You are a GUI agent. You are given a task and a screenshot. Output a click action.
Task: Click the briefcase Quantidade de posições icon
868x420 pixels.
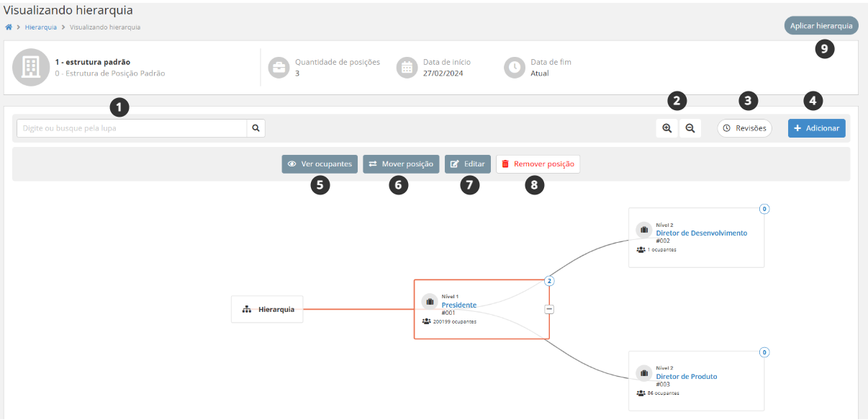coord(279,68)
